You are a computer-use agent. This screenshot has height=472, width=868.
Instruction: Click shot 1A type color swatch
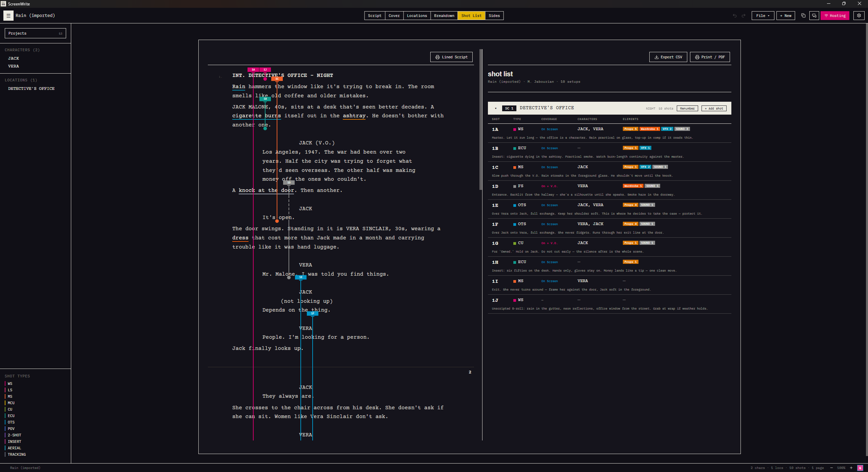pos(515,130)
